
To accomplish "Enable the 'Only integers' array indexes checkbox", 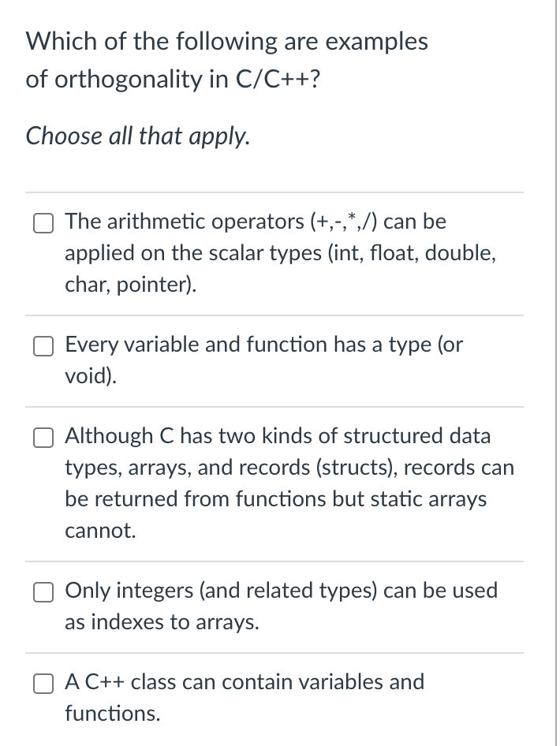I will point(43,593).
